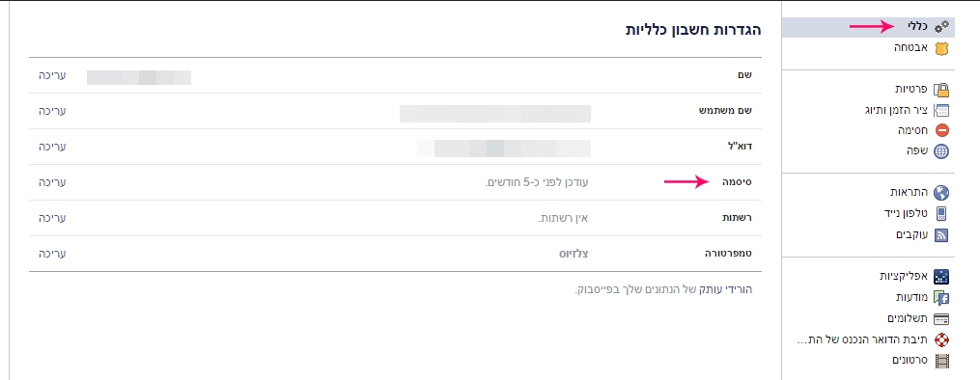The height and width of the screenshot is (380, 980).
Task: Select the Security (אבטחה) badge icon
Action: coord(941,48)
